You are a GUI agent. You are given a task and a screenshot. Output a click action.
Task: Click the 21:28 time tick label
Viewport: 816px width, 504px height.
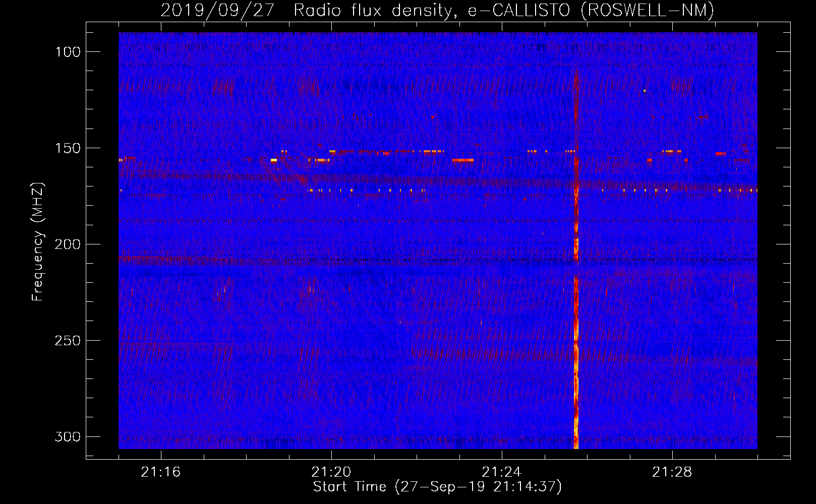(672, 472)
